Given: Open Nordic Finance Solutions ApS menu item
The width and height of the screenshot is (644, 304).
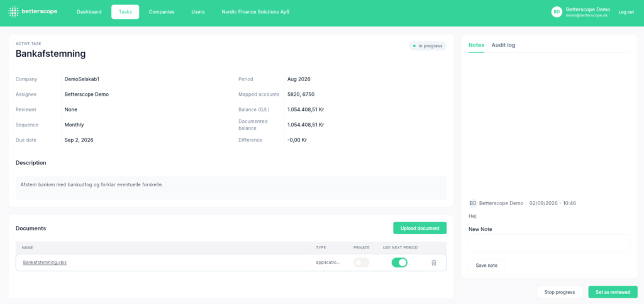Looking at the screenshot, I should point(255,12).
